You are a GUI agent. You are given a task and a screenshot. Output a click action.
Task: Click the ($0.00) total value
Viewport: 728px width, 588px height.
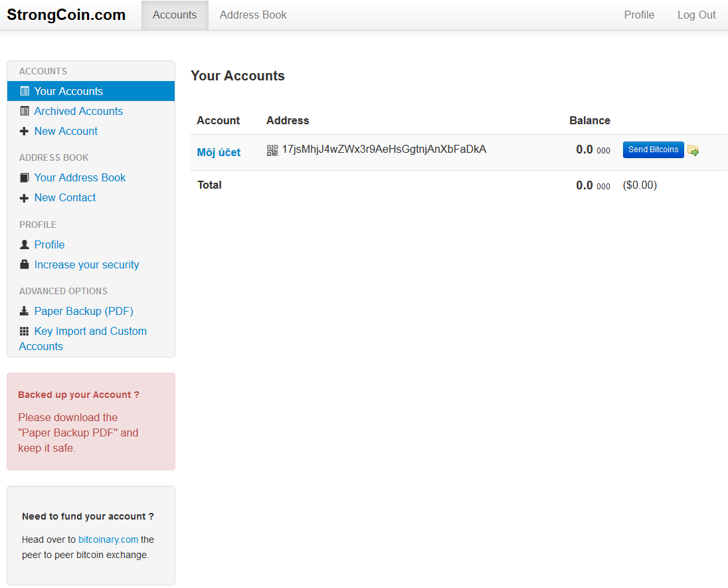point(640,185)
